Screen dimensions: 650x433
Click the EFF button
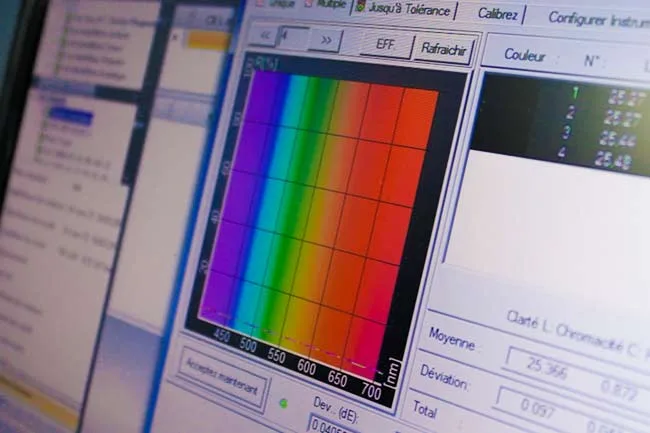[x=385, y=45]
